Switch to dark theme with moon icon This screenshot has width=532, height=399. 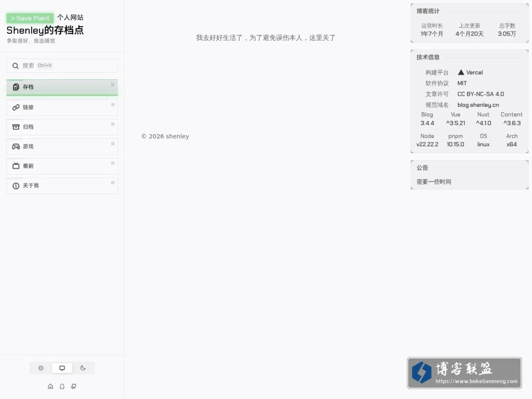tap(83, 368)
